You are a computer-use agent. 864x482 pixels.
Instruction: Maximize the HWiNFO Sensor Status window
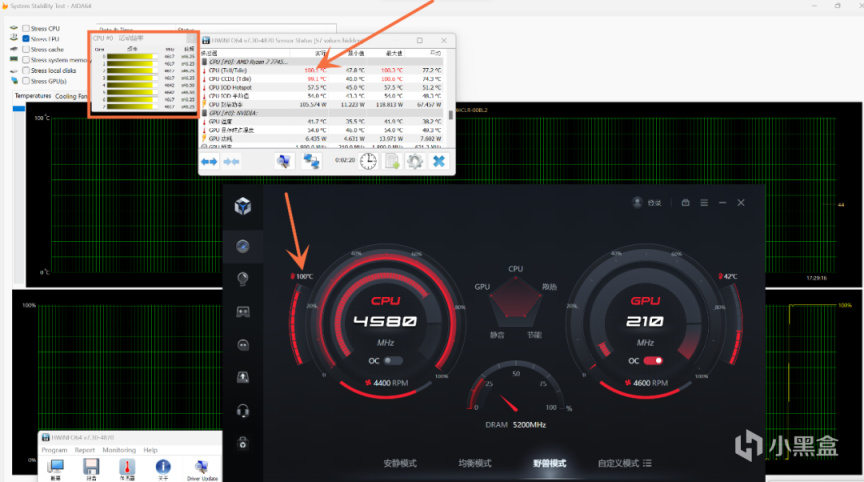tap(420, 40)
